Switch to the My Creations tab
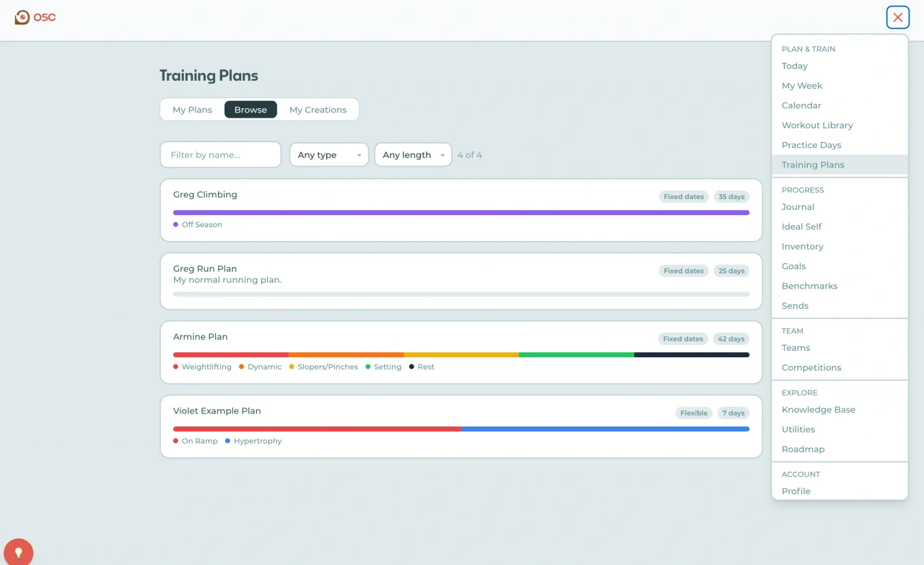 [318, 110]
